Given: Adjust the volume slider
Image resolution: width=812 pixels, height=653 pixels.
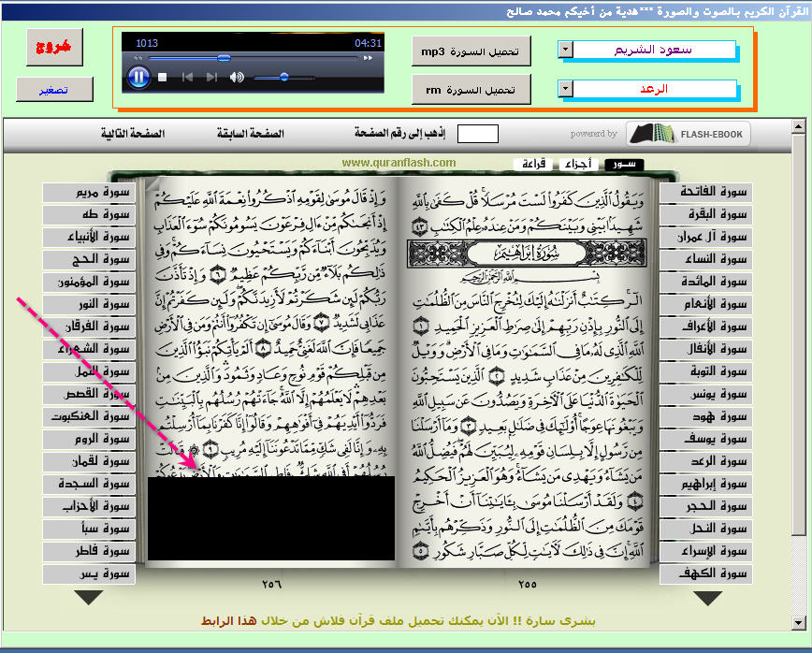Looking at the screenshot, I should [284, 78].
